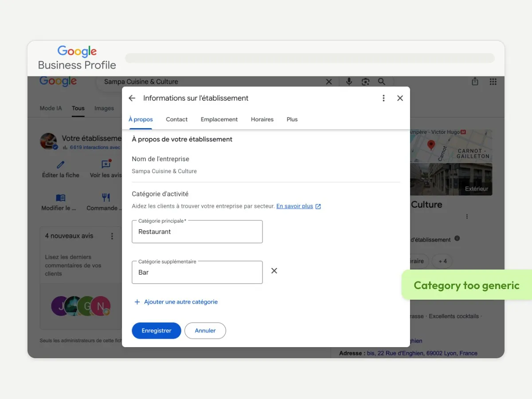Click the establishment profile avatar
The image size is (532, 399).
[49, 141]
